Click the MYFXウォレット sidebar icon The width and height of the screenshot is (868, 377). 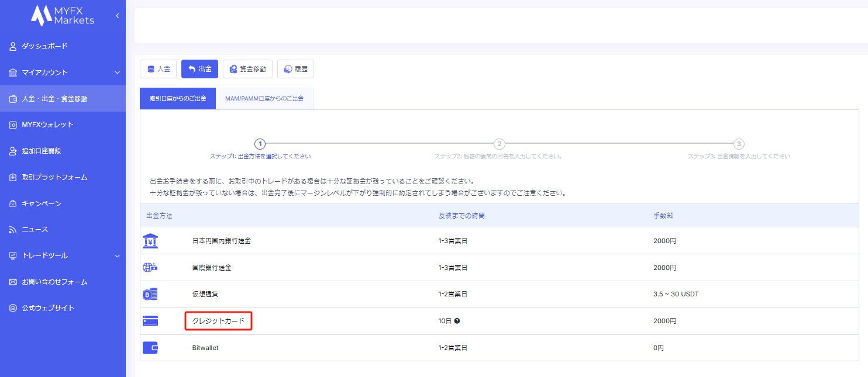(13, 124)
